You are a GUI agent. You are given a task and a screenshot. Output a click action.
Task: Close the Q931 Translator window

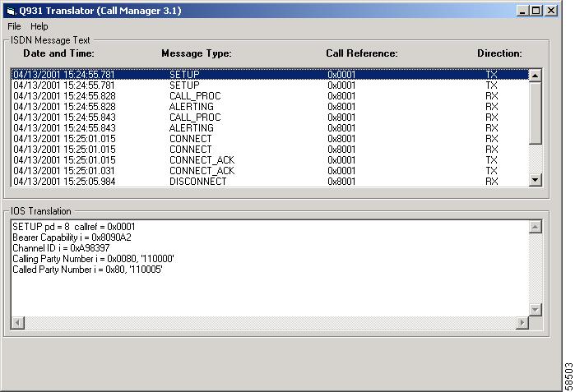click(x=551, y=11)
